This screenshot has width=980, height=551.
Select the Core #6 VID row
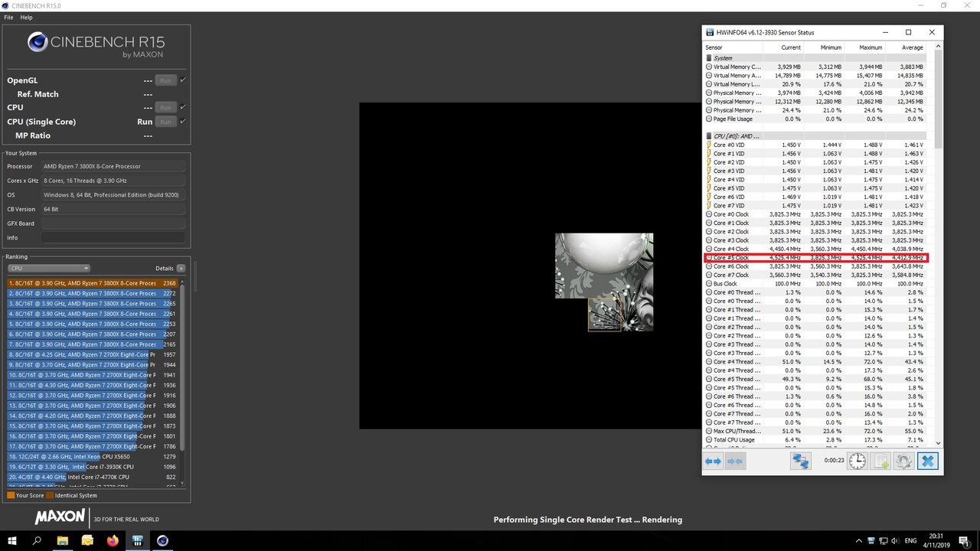pos(815,197)
